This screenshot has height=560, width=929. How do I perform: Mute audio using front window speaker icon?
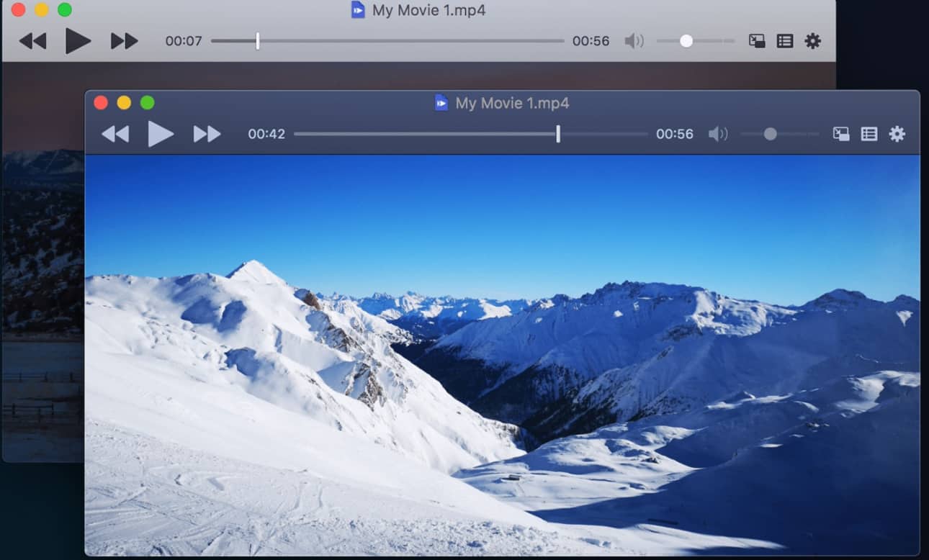point(718,134)
